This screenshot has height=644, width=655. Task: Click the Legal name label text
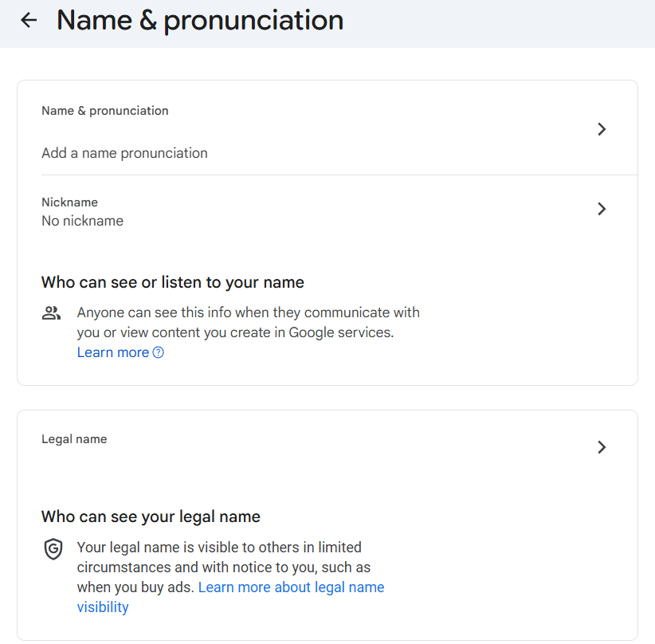pos(74,438)
